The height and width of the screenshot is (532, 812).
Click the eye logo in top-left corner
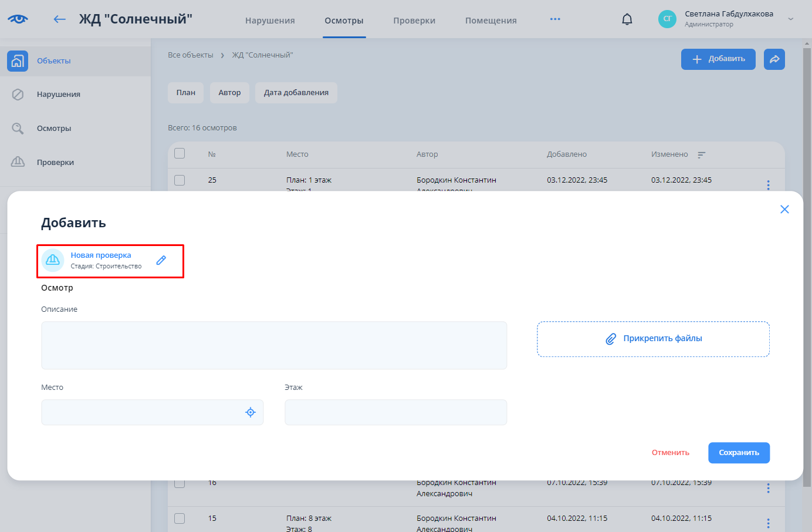[18, 19]
